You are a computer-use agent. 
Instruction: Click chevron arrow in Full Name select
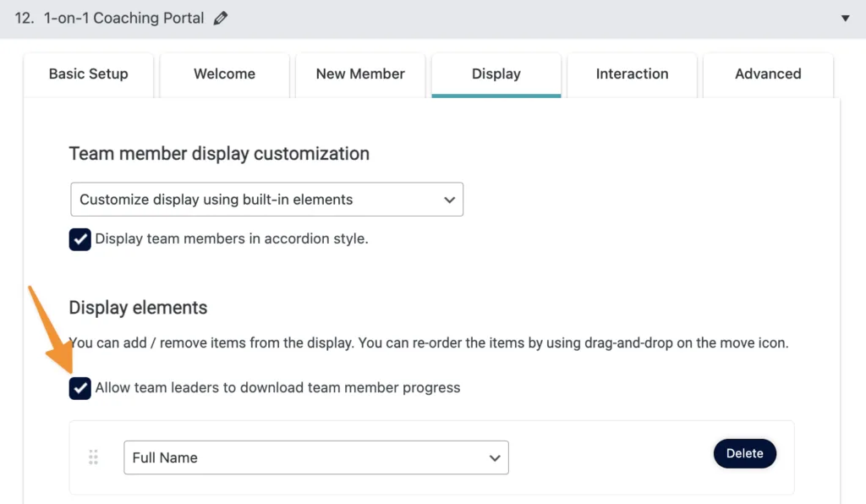pyautogui.click(x=495, y=457)
